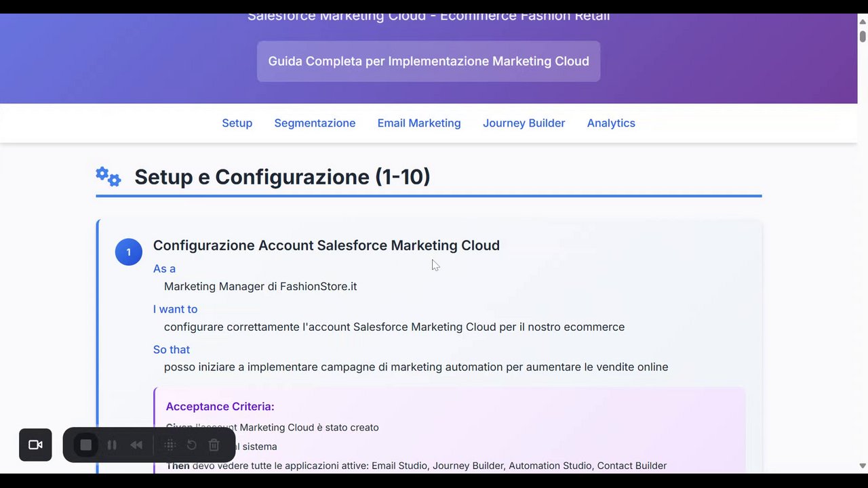
Task: Click the Setup e Configurazione heading
Action: tap(282, 177)
